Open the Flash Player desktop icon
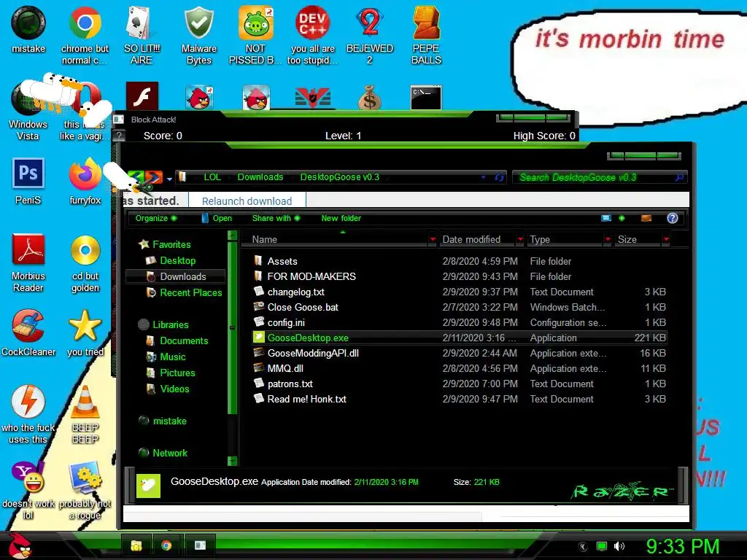 coord(142,96)
